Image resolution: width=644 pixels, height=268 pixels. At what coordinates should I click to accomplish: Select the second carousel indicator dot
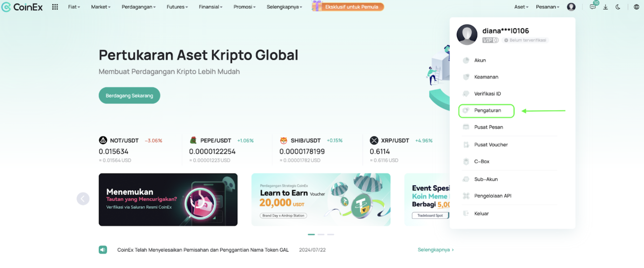(x=321, y=234)
